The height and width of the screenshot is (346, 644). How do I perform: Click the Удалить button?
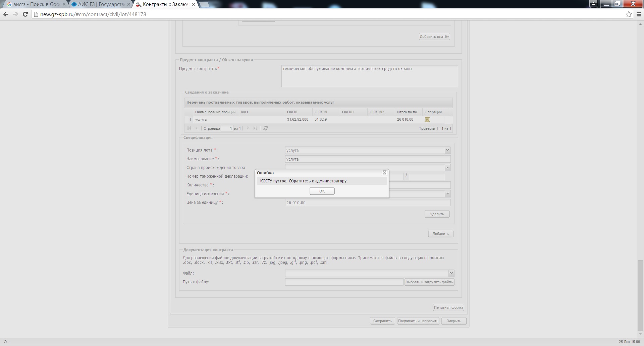point(437,214)
